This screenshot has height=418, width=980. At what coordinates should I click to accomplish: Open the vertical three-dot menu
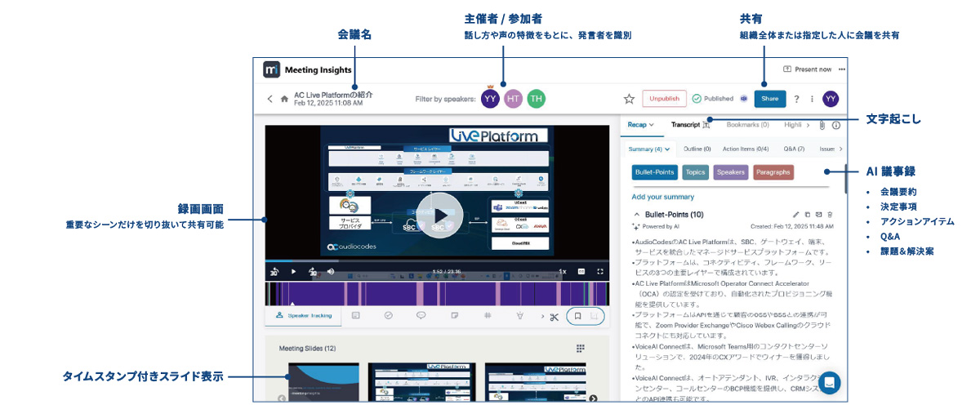(x=812, y=99)
